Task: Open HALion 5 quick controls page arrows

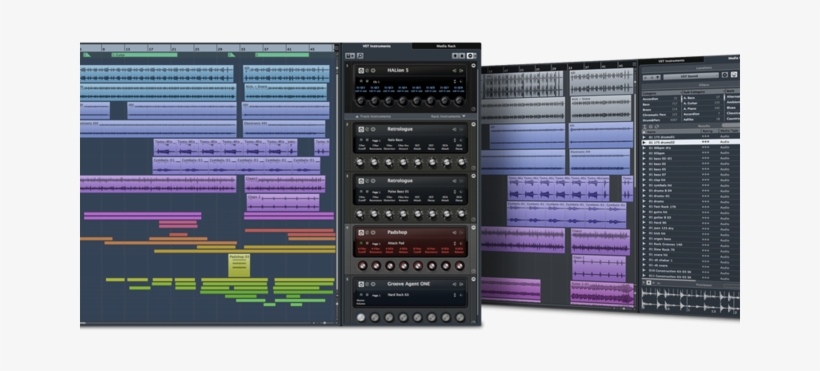Action: (455, 81)
